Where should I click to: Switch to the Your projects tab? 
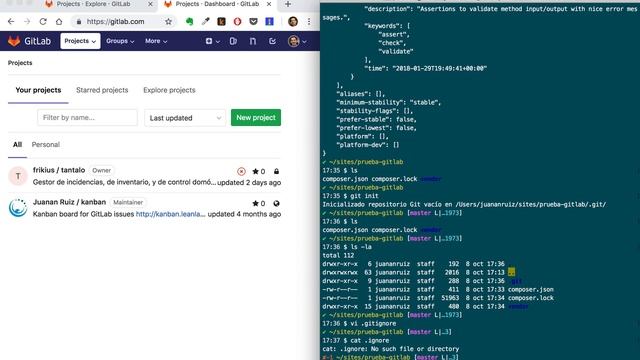click(38, 90)
